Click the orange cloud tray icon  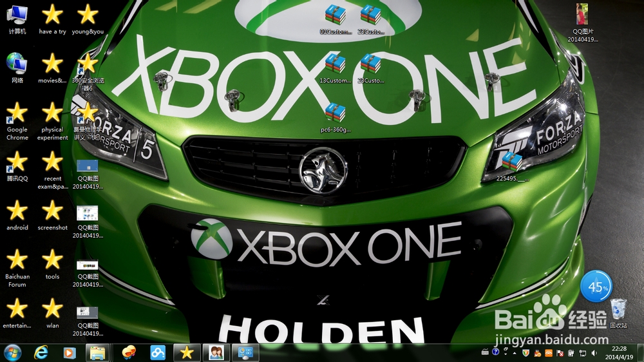coord(548,353)
